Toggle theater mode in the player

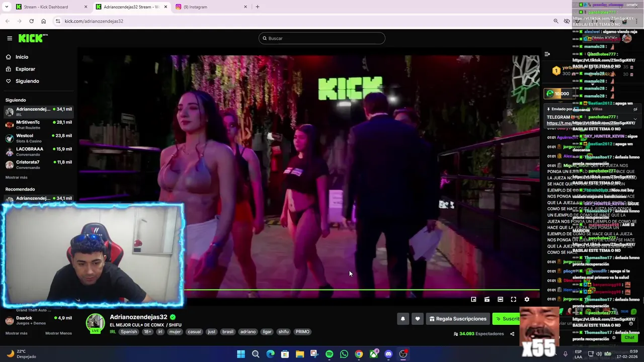(500, 299)
